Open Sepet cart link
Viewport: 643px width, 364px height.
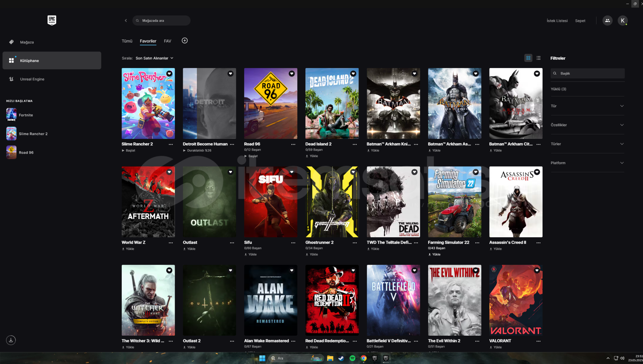click(x=580, y=21)
